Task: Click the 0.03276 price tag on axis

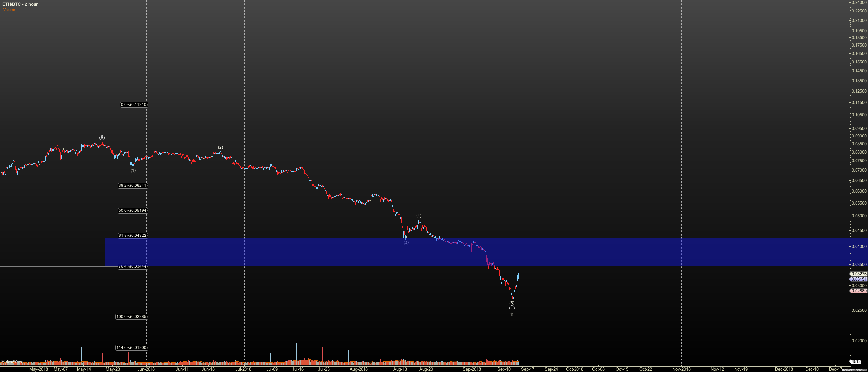Action: (x=858, y=274)
